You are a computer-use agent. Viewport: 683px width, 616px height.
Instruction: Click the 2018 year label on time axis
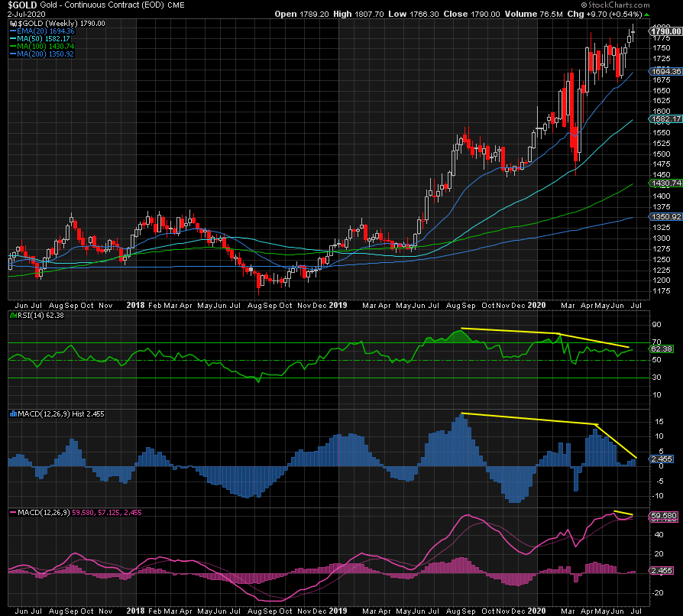point(136,305)
